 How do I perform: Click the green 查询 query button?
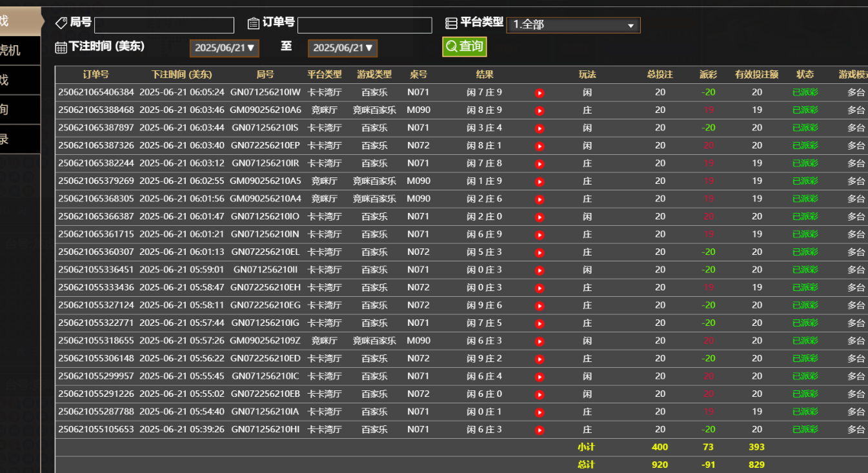(x=464, y=46)
